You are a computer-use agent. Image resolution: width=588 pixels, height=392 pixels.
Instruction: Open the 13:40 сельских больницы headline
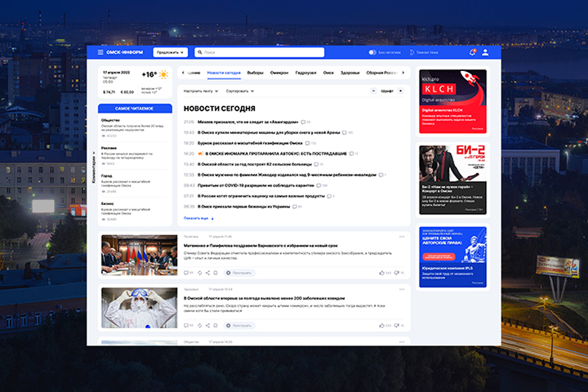(255, 164)
